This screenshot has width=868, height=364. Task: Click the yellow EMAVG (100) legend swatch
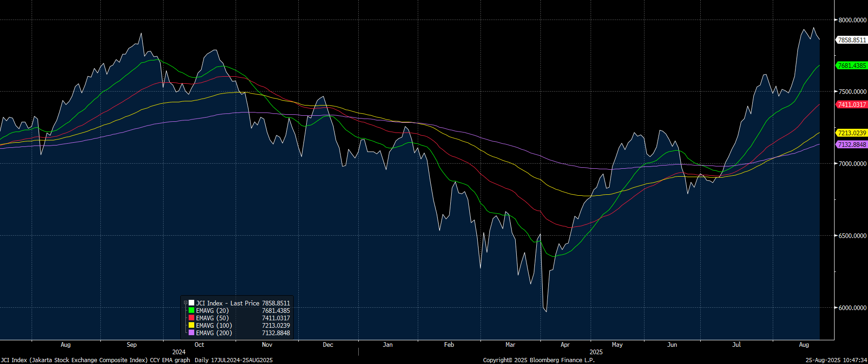point(191,325)
